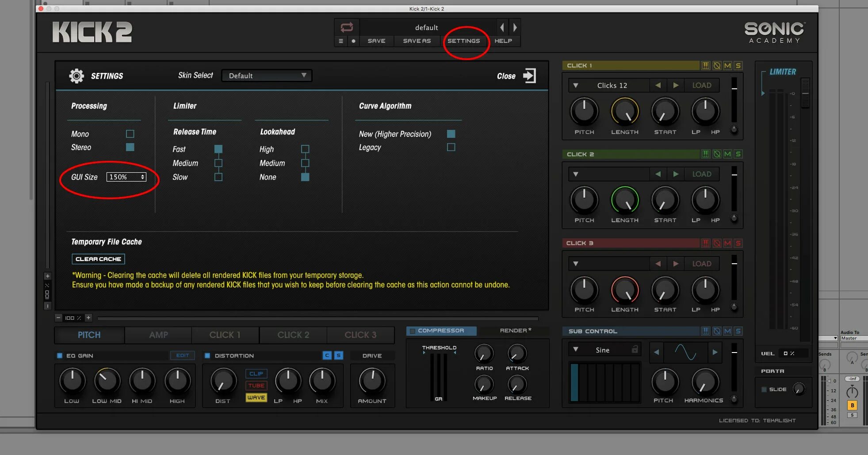Click the Close settings exit icon
868x455 pixels.
pos(529,76)
